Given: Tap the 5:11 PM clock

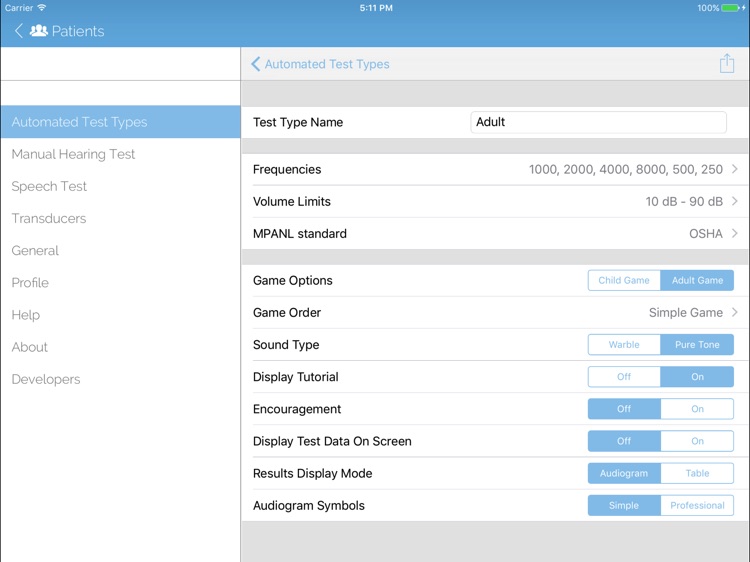Looking at the screenshot, I should pyautogui.click(x=376, y=8).
